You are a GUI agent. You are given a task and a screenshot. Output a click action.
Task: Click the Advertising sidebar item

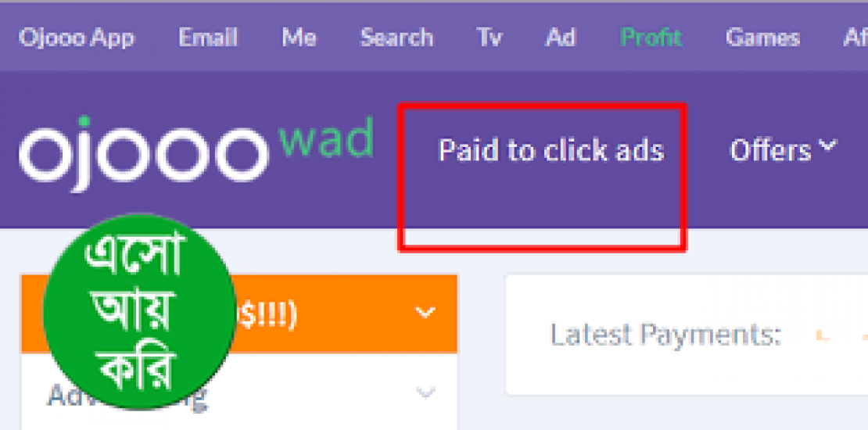[239, 393]
